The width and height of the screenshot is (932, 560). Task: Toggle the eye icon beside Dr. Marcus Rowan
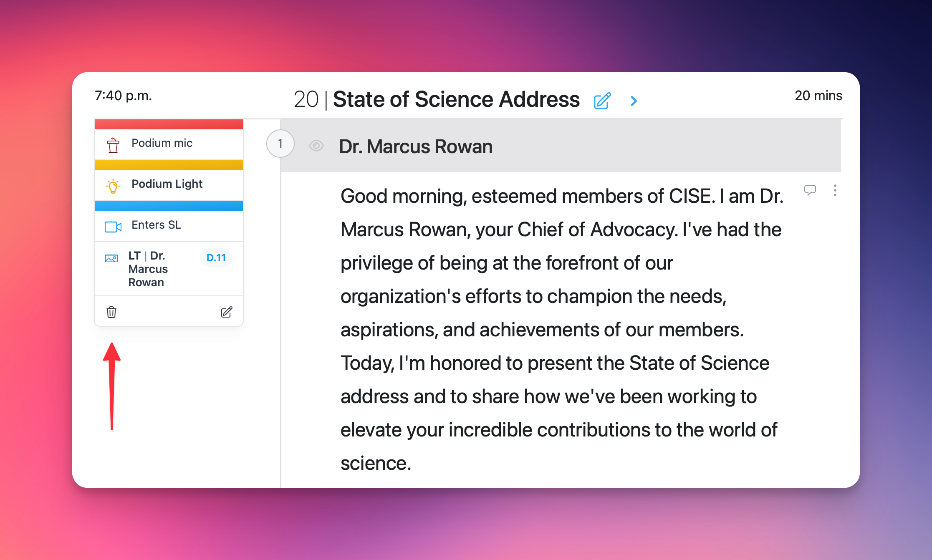click(316, 146)
